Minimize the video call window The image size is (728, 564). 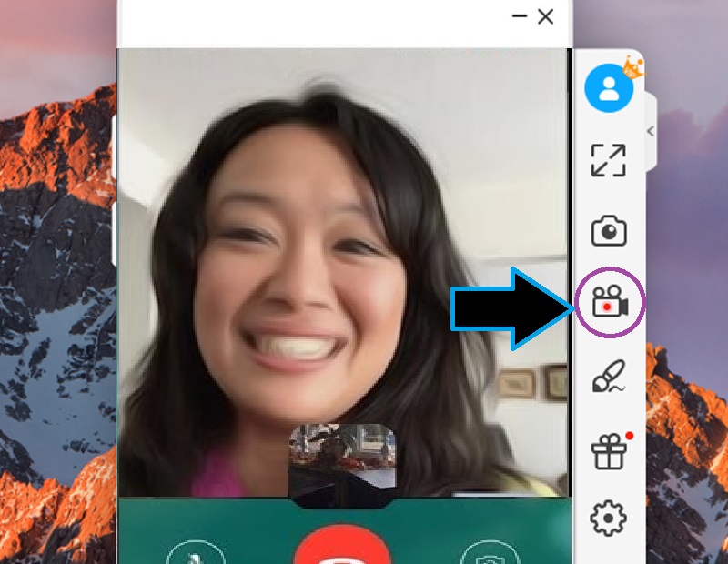pos(519,16)
